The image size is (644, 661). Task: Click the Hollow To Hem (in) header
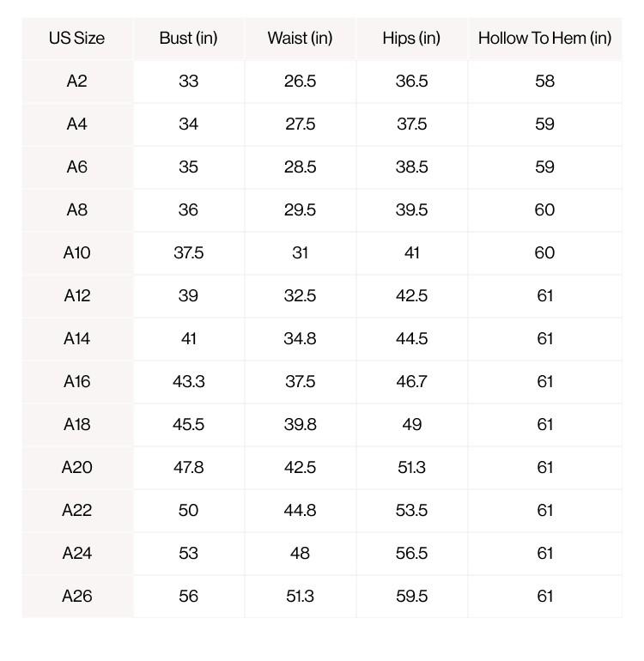coord(544,38)
